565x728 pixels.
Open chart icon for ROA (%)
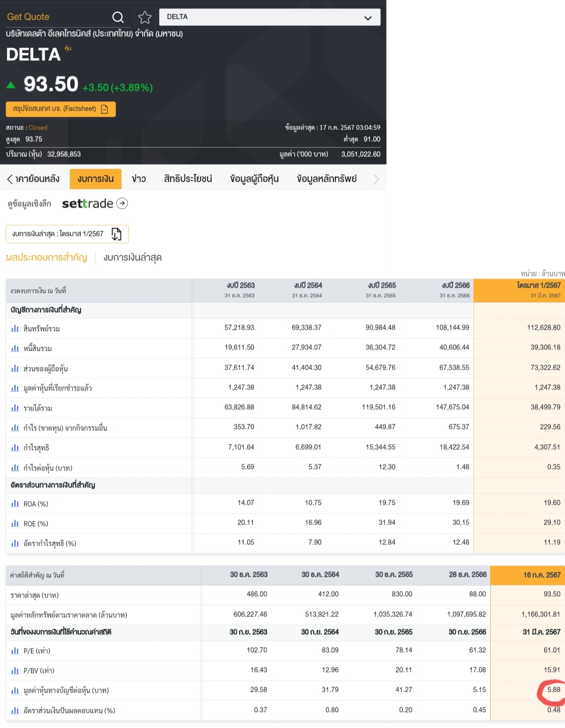(x=15, y=503)
